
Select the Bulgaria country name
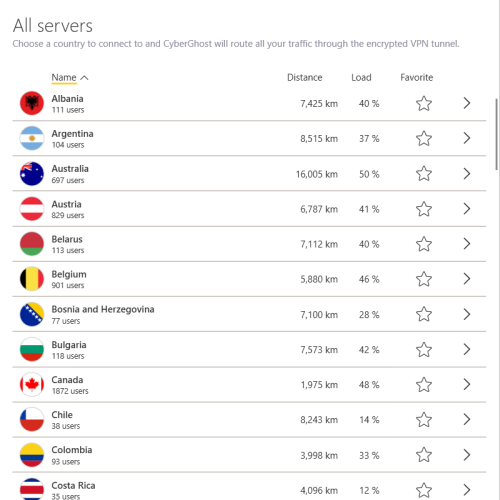tap(69, 345)
